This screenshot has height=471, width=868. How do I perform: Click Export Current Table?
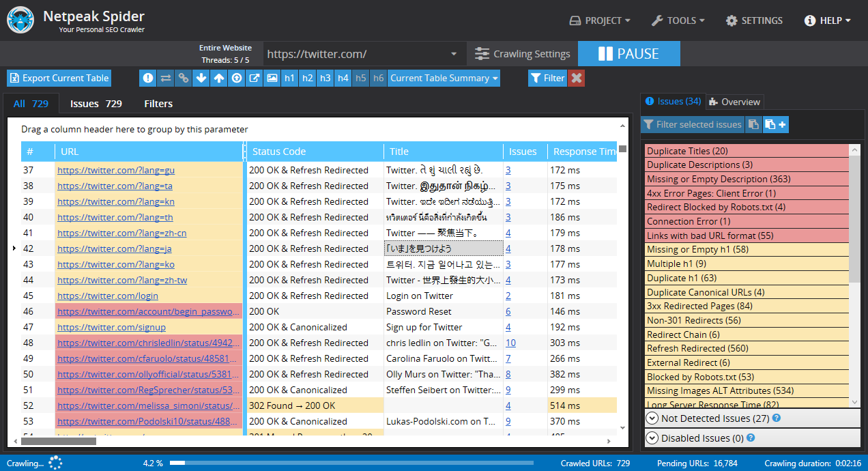[59, 78]
